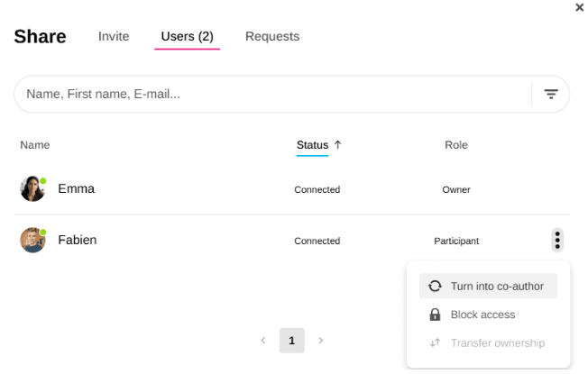This screenshot has height=374, width=588.
Task: Sort by the Name column header
Action: (x=35, y=145)
